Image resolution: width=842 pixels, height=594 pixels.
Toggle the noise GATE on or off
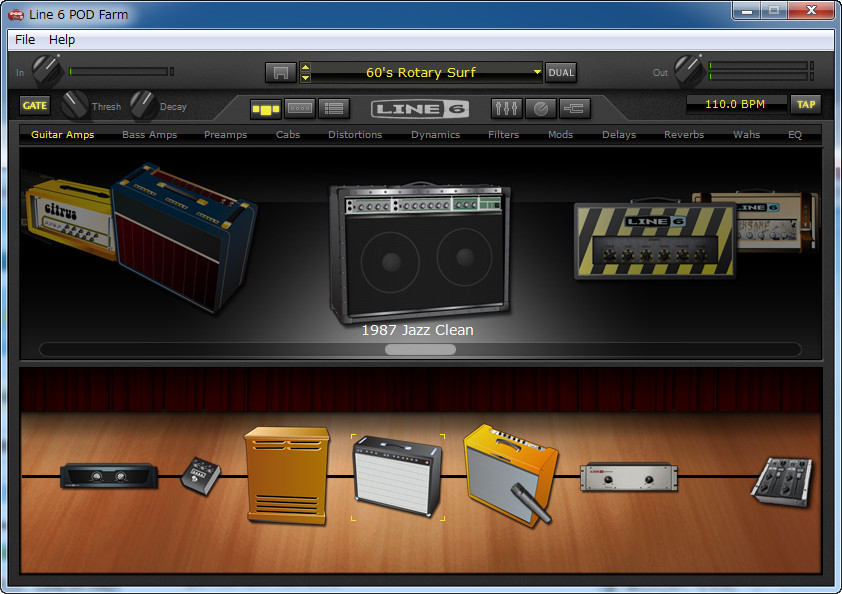coord(35,106)
